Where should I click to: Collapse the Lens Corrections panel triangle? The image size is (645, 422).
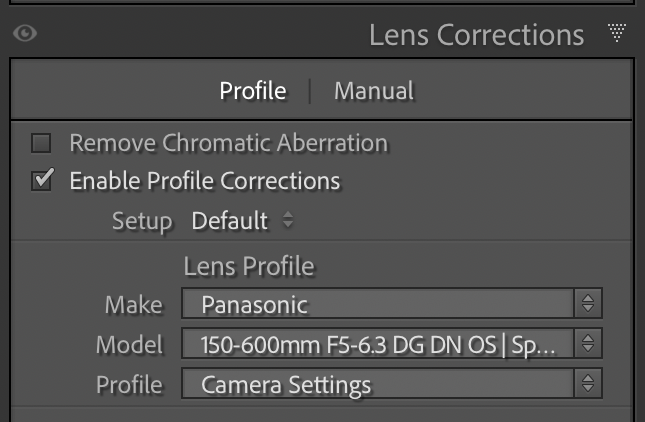pyautogui.click(x=617, y=34)
